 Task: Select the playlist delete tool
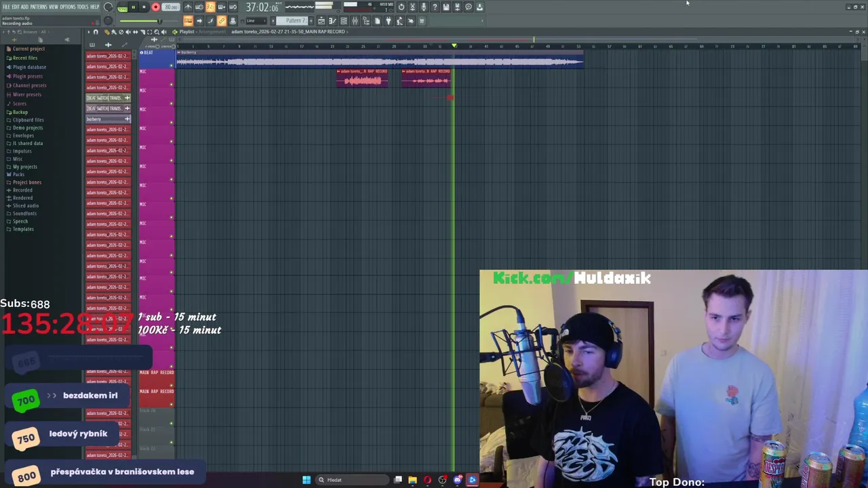coord(121,32)
